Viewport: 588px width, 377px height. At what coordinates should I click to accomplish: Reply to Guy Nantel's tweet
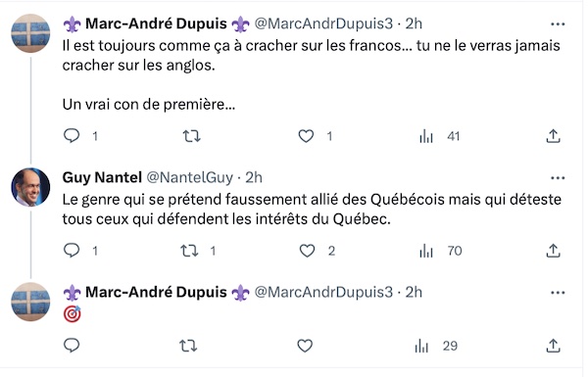click(x=72, y=251)
